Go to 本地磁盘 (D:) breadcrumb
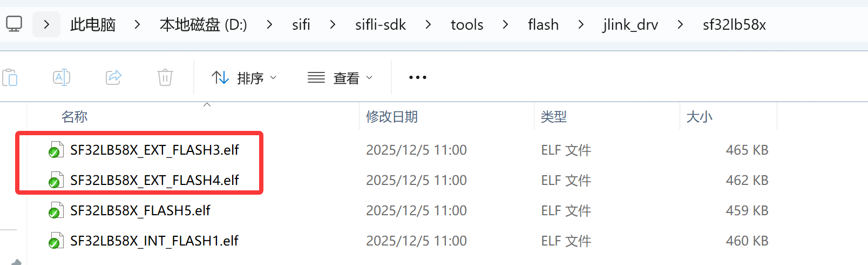This screenshot has height=265, width=868. coord(203,25)
